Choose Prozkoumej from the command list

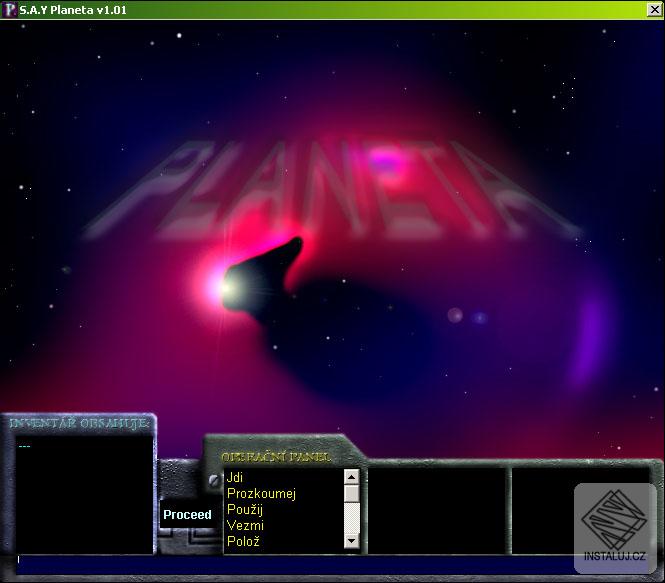click(x=261, y=494)
